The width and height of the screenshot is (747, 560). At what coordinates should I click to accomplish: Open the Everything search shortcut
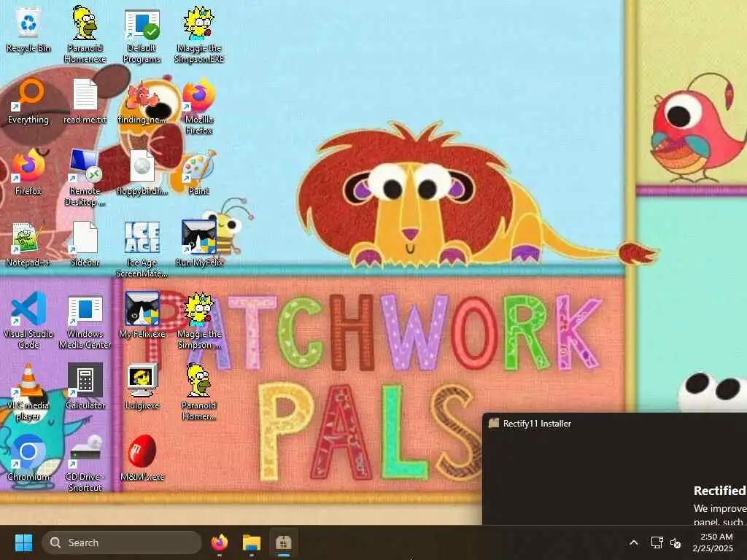pyautogui.click(x=28, y=101)
